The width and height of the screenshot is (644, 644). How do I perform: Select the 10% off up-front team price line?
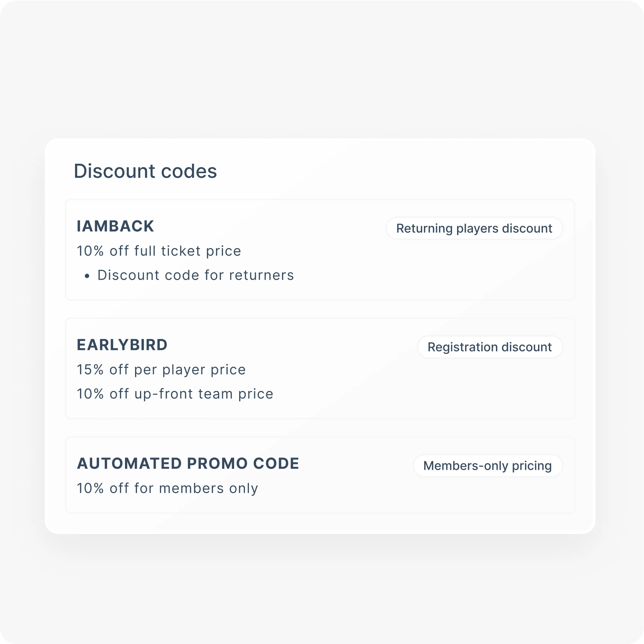pyautogui.click(x=175, y=394)
